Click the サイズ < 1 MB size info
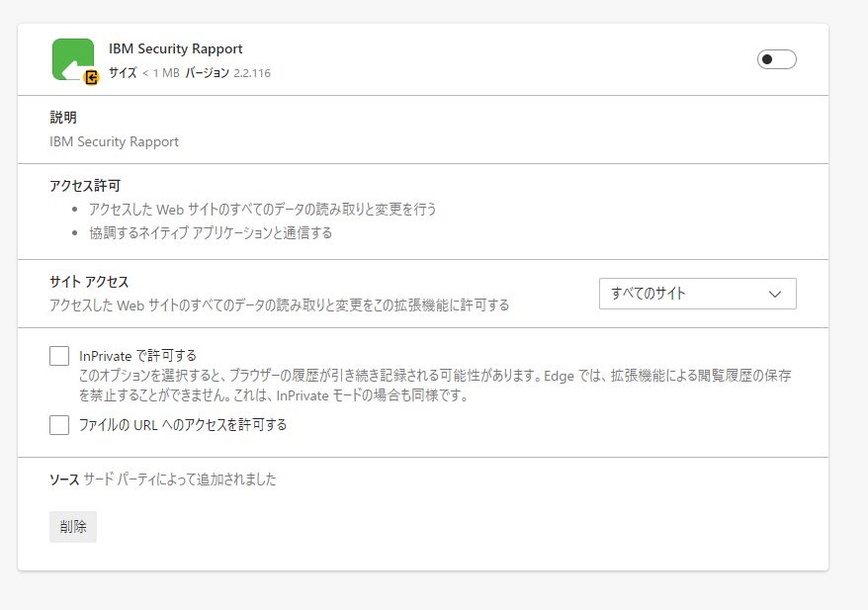This screenshot has width=868, height=610. click(140, 72)
